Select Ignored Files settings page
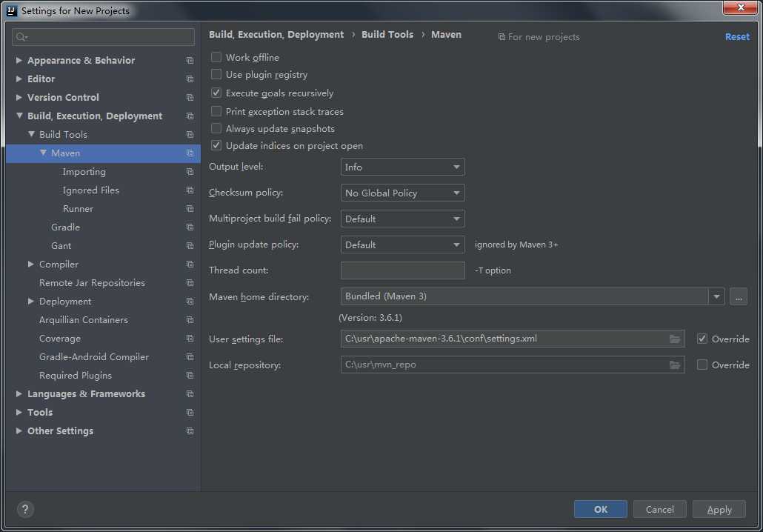The image size is (763, 532). (90, 190)
